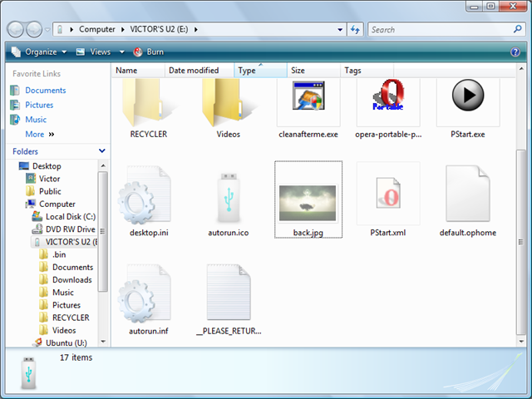Image resolution: width=532 pixels, height=399 pixels.
Task: Open the Organize dropdown menu
Action: pos(39,52)
